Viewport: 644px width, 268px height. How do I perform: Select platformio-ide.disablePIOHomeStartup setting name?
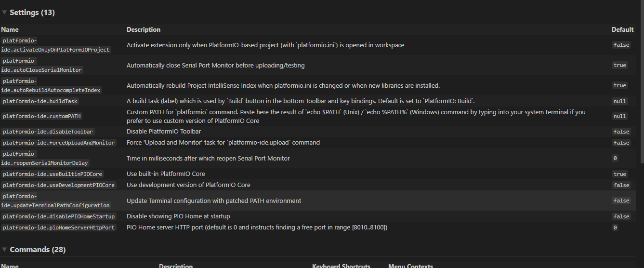tap(58, 216)
